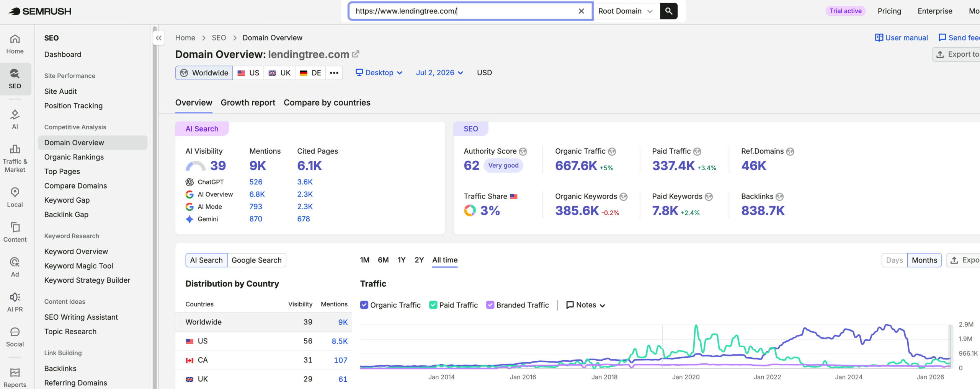This screenshot has width=980, height=389.
Task: Open the Desktop device dropdown
Action: click(x=379, y=73)
